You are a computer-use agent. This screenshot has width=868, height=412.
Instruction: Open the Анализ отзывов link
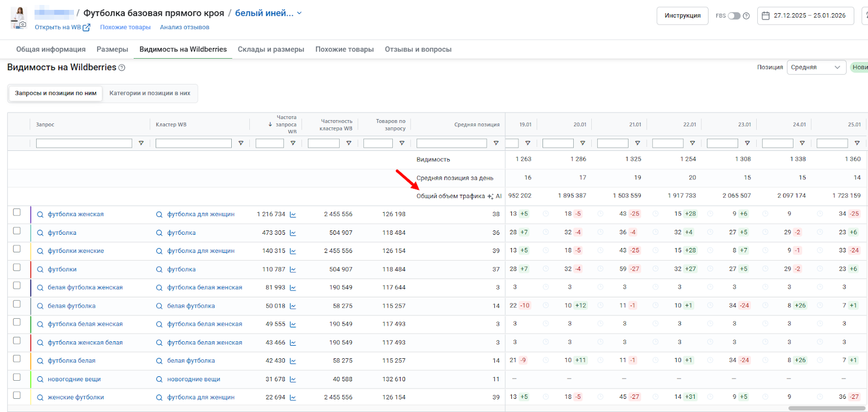(184, 27)
